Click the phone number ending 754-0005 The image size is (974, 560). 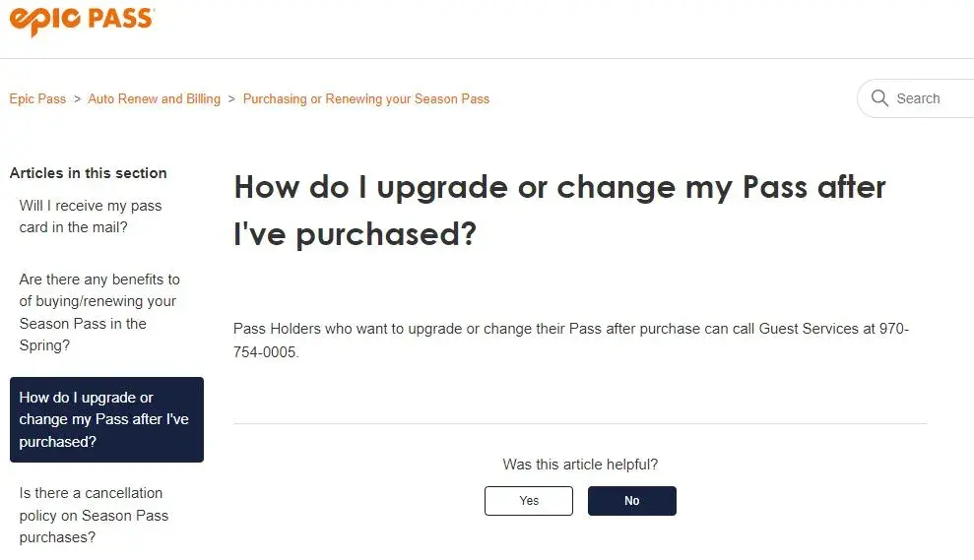pyautogui.click(x=265, y=351)
